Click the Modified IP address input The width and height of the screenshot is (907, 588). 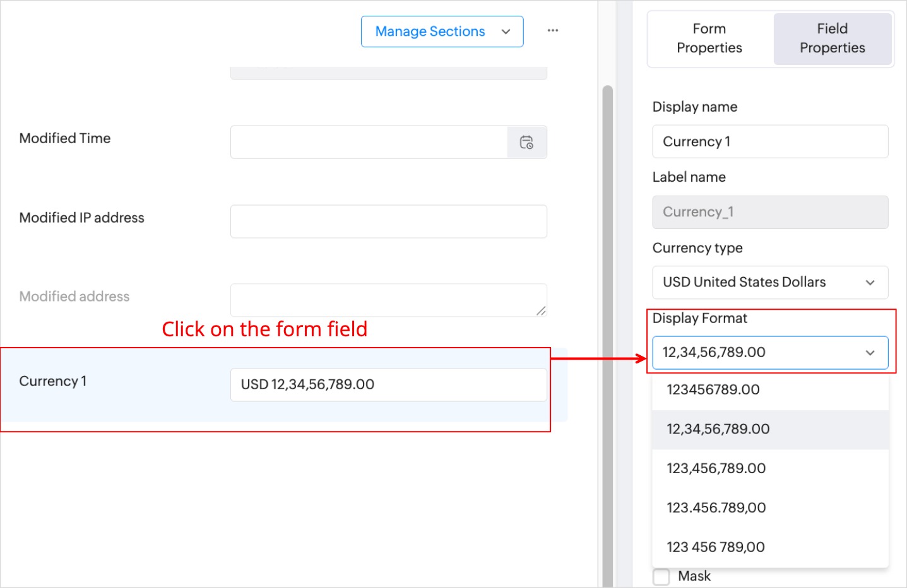click(x=388, y=221)
